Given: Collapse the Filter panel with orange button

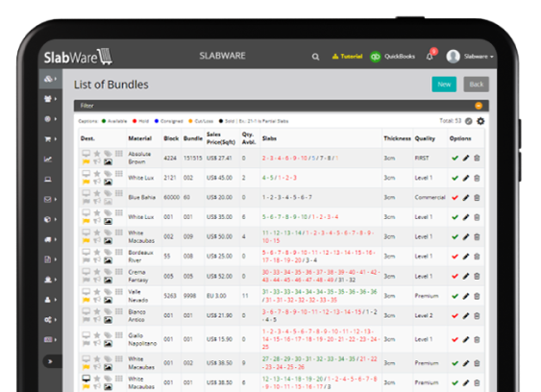Looking at the screenshot, I should [x=479, y=106].
